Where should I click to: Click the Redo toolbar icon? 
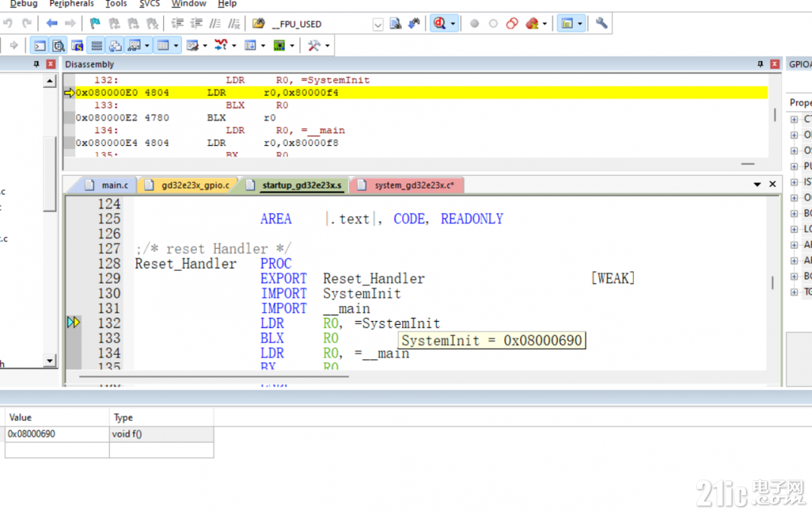coord(27,23)
